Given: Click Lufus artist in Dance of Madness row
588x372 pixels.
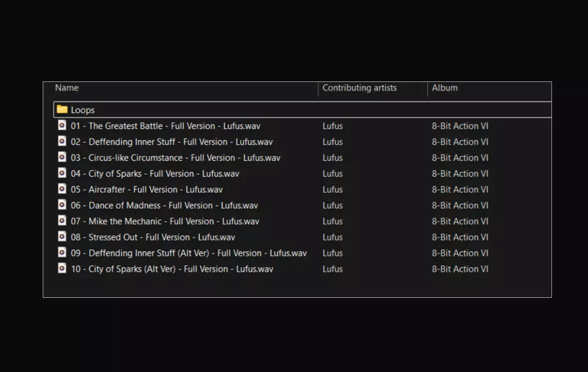Looking at the screenshot, I should (x=333, y=206).
